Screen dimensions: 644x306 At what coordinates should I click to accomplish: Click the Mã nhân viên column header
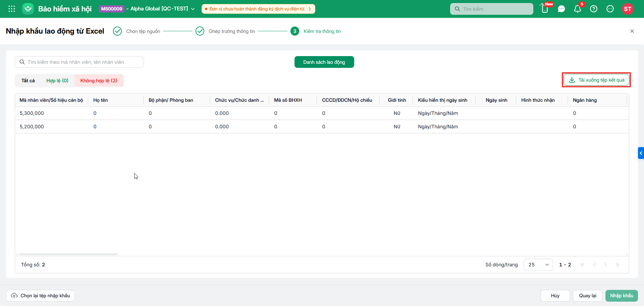(51, 100)
